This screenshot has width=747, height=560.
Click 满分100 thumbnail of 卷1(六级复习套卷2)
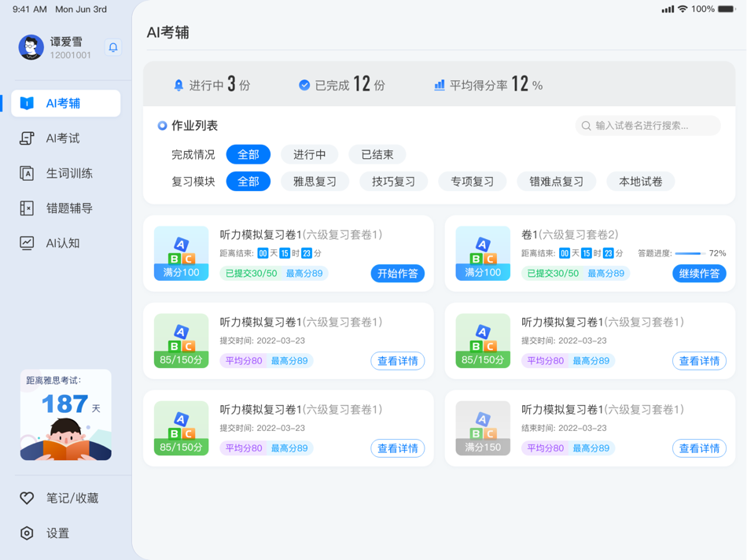click(483, 253)
